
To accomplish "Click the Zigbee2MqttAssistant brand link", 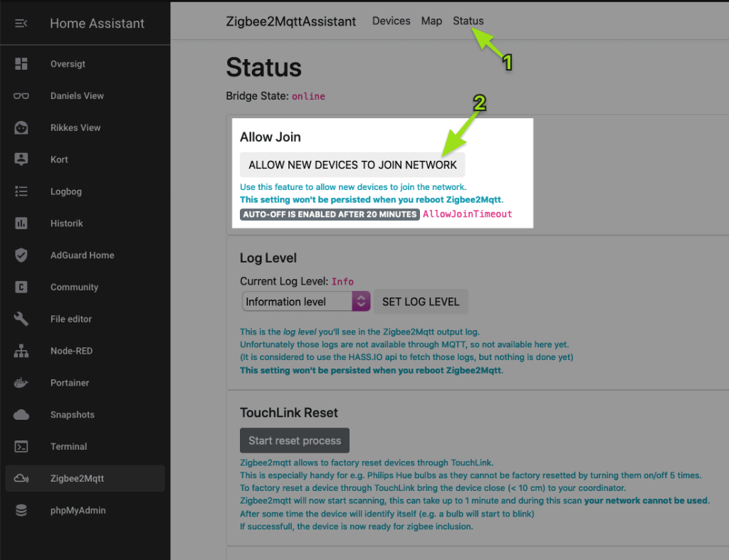I will pyautogui.click(x=291, y=21).
